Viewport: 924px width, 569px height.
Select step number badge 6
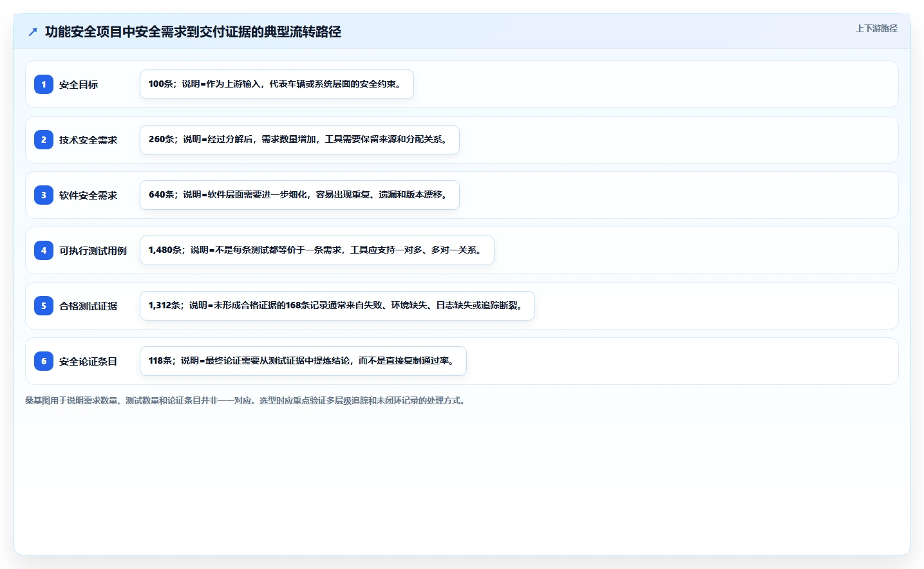click(x=44, y=361)
